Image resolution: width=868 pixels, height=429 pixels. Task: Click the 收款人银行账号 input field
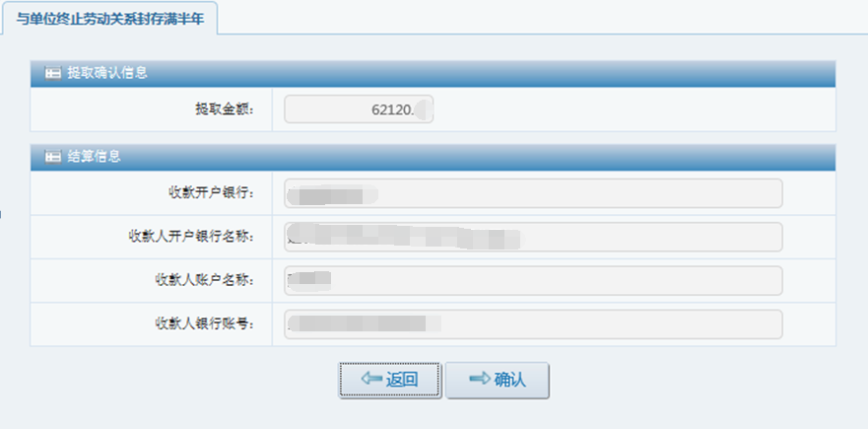point(533,324)
